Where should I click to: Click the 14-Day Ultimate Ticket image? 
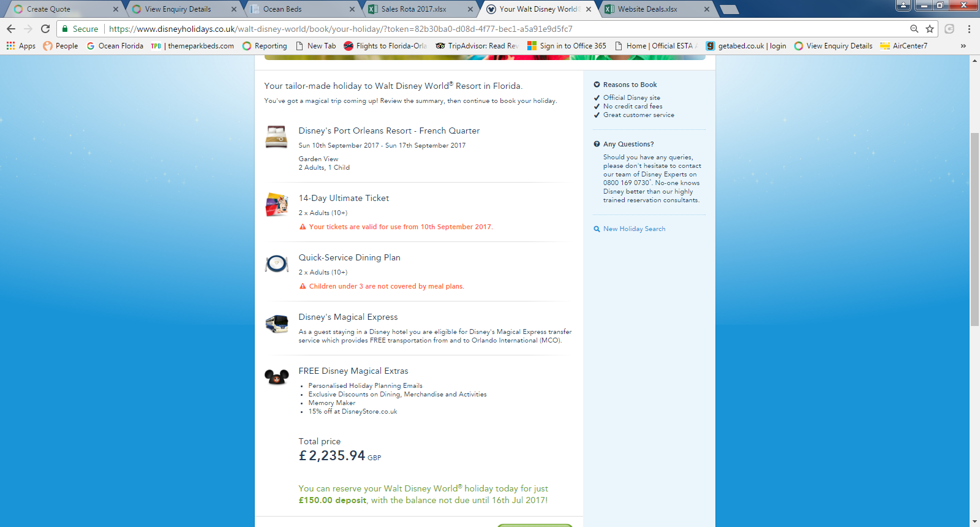point(277,205)
